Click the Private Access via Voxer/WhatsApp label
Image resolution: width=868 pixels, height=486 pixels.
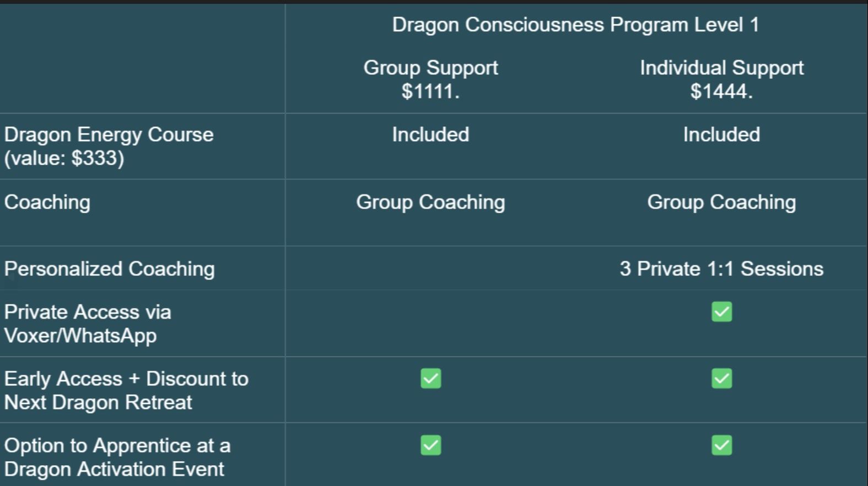coord(88,323)
